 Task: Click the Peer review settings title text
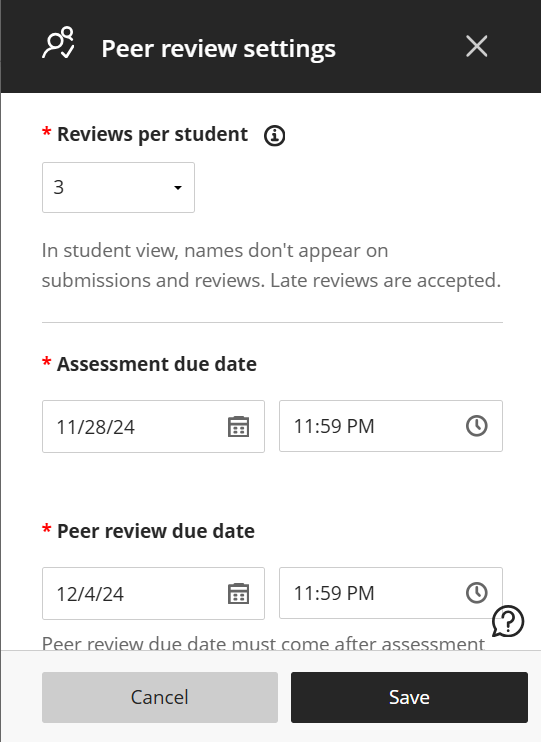(x=219, y=49)
